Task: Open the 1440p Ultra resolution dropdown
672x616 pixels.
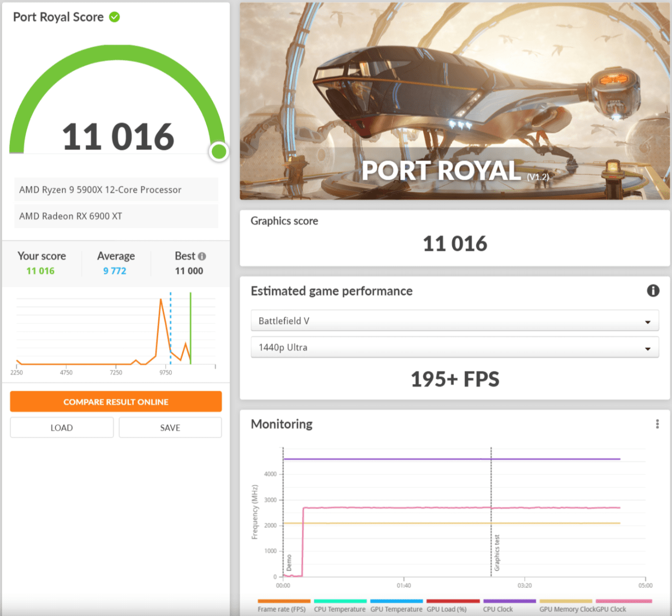Action: tap(454, 347)
